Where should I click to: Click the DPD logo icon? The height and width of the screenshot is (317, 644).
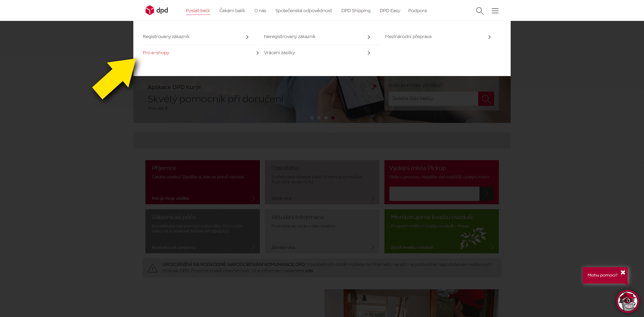pyautogui.click(x=150, y=10)
